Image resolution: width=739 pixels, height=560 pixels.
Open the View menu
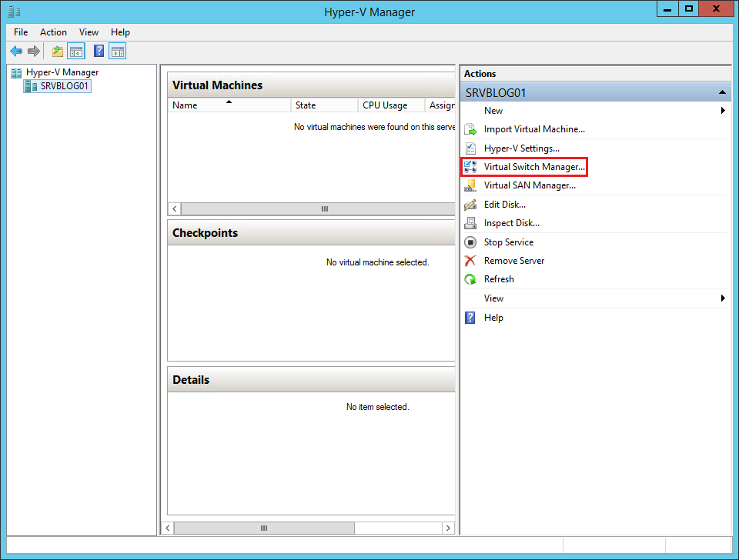pyautogui.click(x=89, y=32)
